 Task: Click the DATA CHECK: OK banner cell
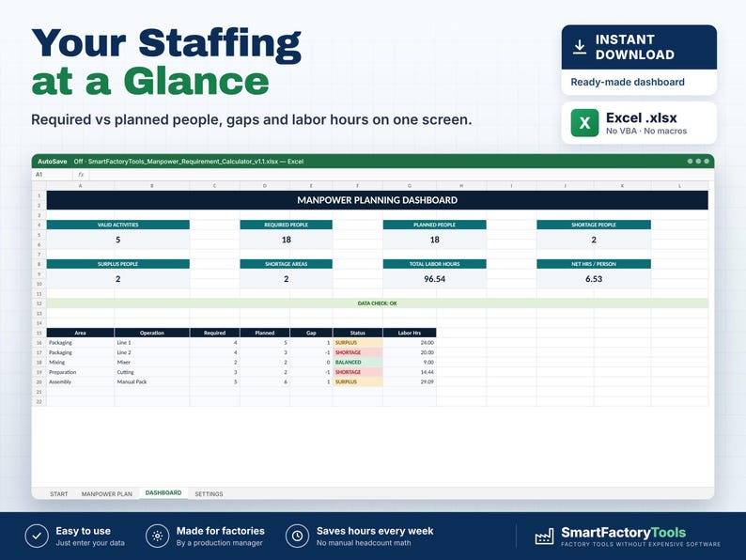tap(378, 303)
